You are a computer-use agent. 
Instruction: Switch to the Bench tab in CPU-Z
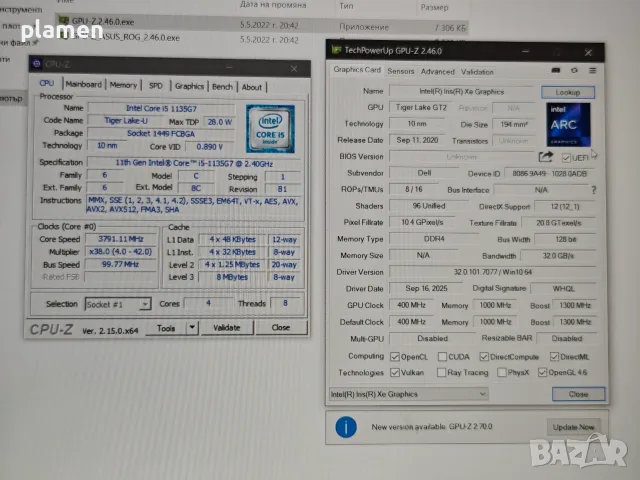(222, 87)
